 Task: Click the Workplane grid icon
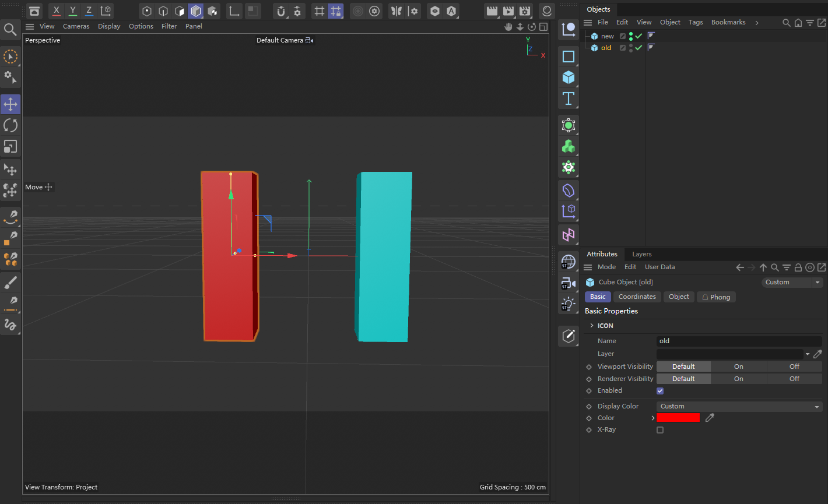tap(319, 10)
